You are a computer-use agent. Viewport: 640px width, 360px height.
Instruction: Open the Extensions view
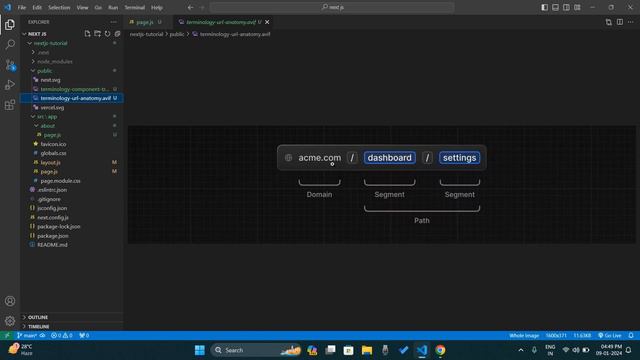click(10, 105)
